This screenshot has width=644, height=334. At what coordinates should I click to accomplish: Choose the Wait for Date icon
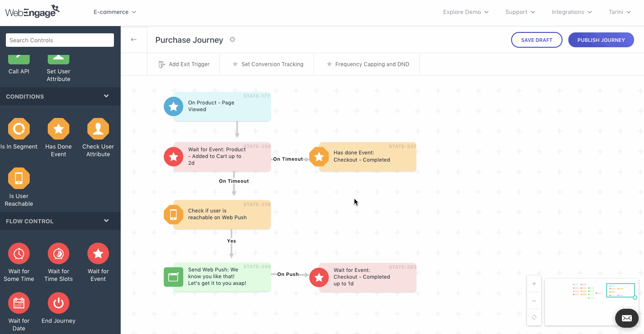pyautogui.click(x=19, y=303)
